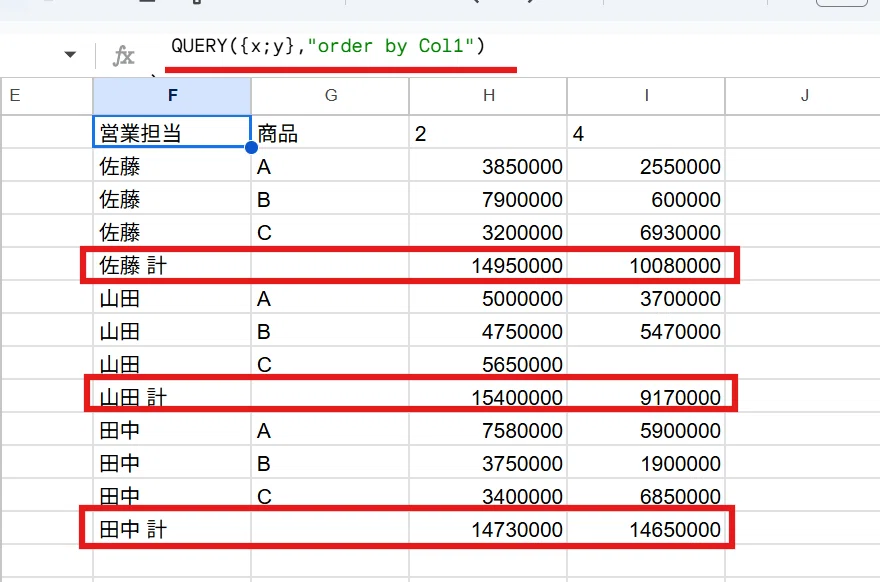Select 山田 cell in the 5650000 row
This screenshot has width=880, height=582.
point(172,363)
